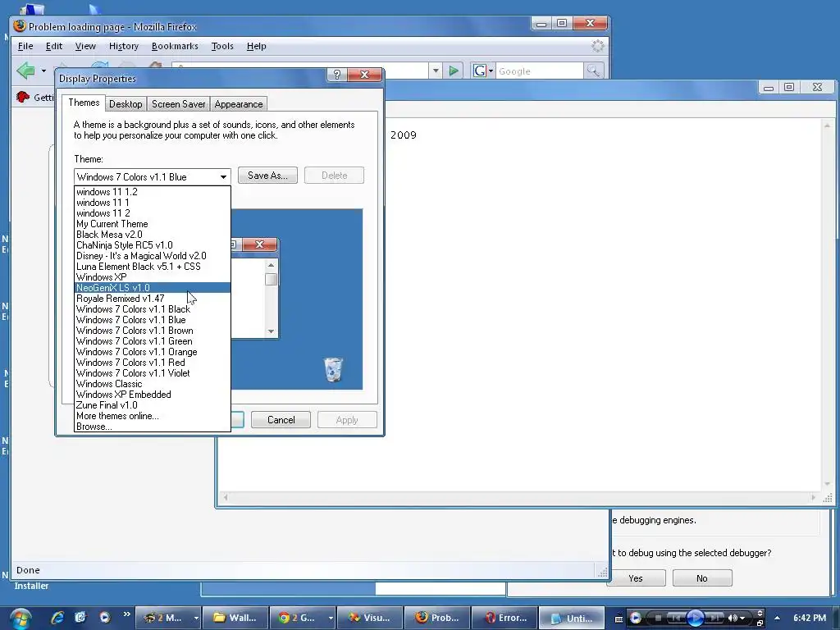This screenshot has width=840, height=630.
Task: Switch to the Appearance tab
Action: (x=239, y=104)
